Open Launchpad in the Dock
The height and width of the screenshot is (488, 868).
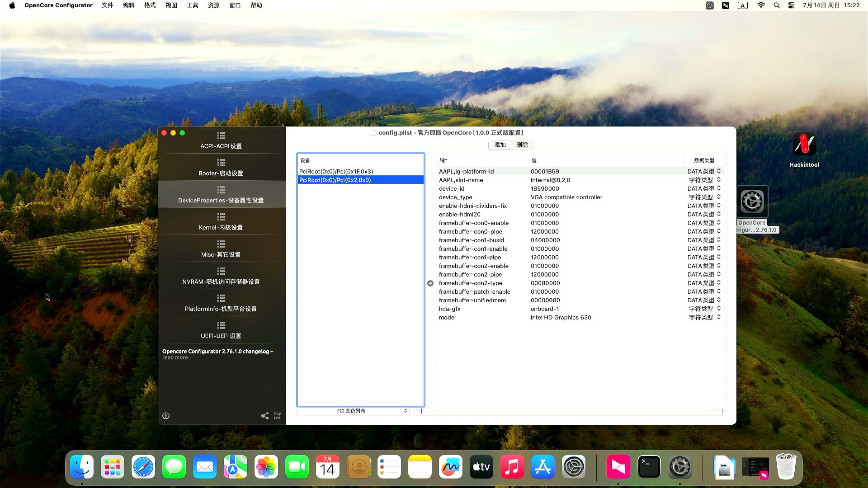(x=113, y=467)
